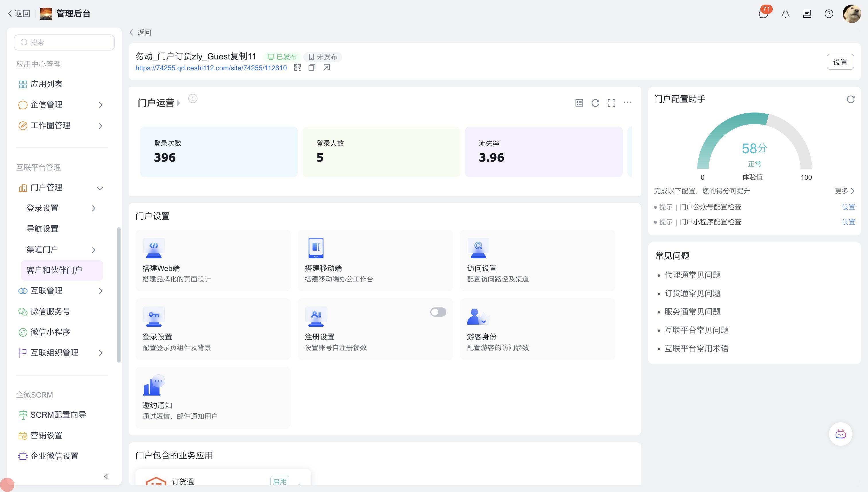This screenshot has width=868, height=492.
Task: Open the AI assistant robot floating button
Action: pyautogui.click(x=840, y=434)
